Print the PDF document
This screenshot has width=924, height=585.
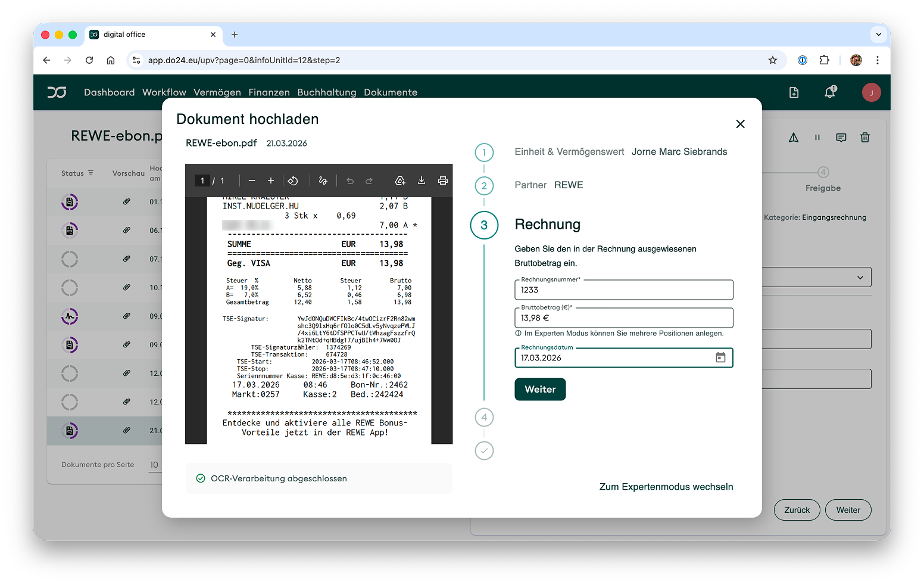click(x=442, y=181)
